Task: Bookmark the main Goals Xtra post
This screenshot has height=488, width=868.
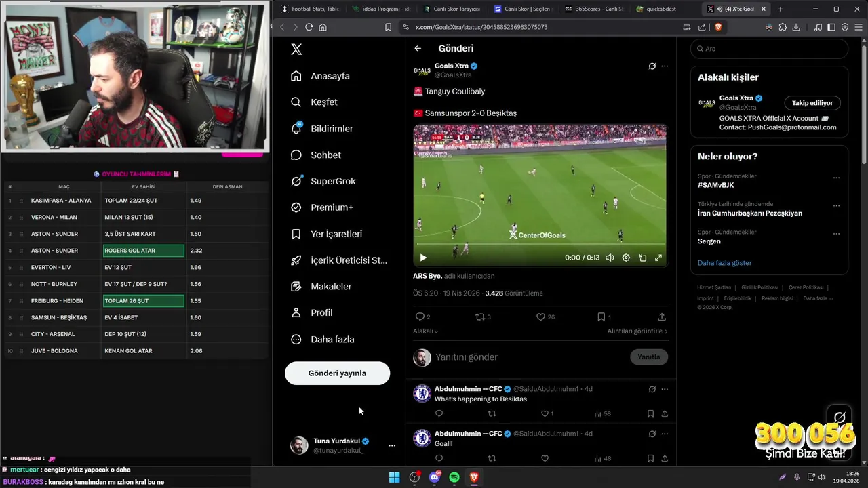Action: (604, 317)
